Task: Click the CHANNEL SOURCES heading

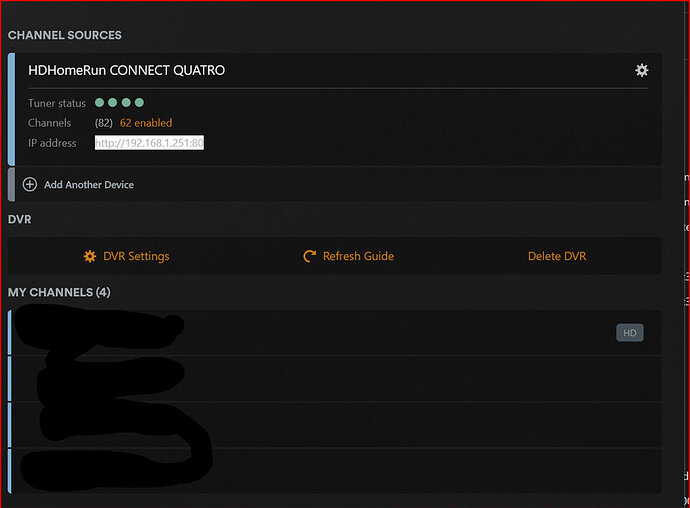Action: click(65, 35)
